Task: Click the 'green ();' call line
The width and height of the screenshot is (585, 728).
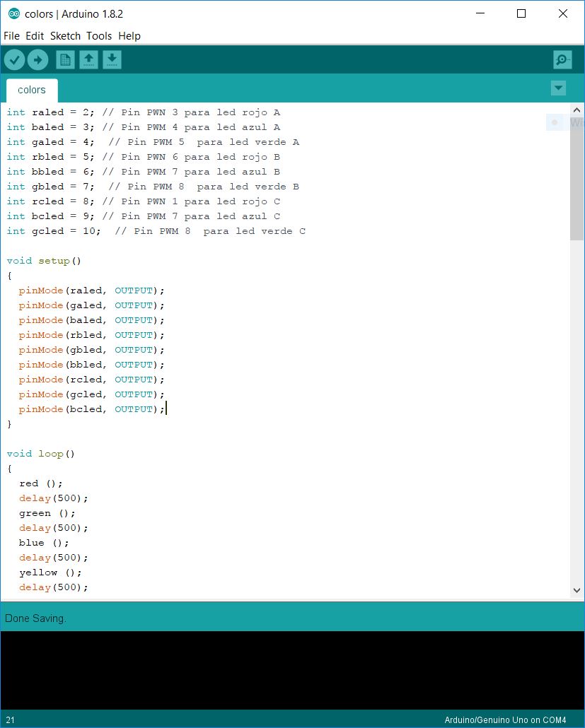Action: (x=47, y=514)
